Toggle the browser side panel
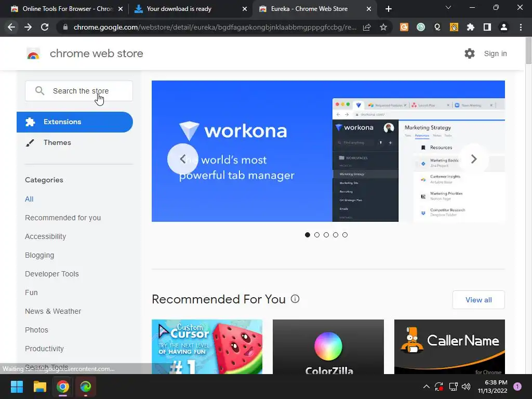532x399 pixels. [x=487, y=27]
